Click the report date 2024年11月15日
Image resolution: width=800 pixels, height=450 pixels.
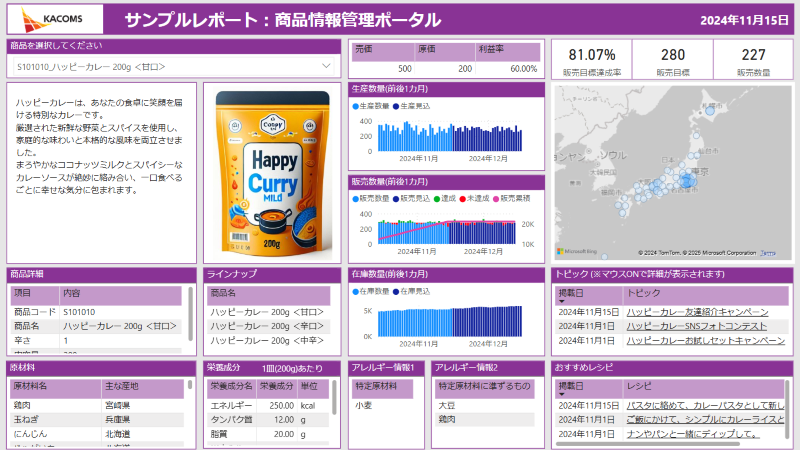[744, 20]
